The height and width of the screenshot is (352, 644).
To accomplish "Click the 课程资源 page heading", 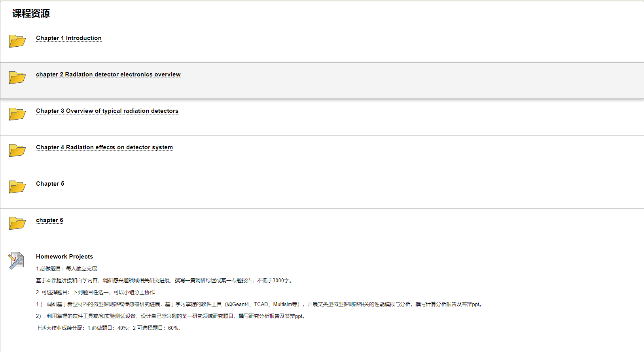I will [31, 13].
